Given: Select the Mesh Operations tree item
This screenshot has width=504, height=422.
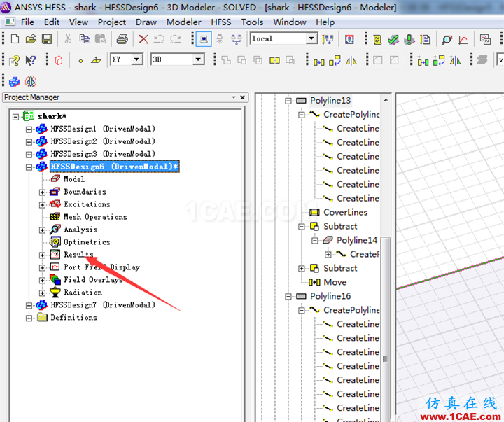Looking at the screenshot, I should [x=95, y=217].
